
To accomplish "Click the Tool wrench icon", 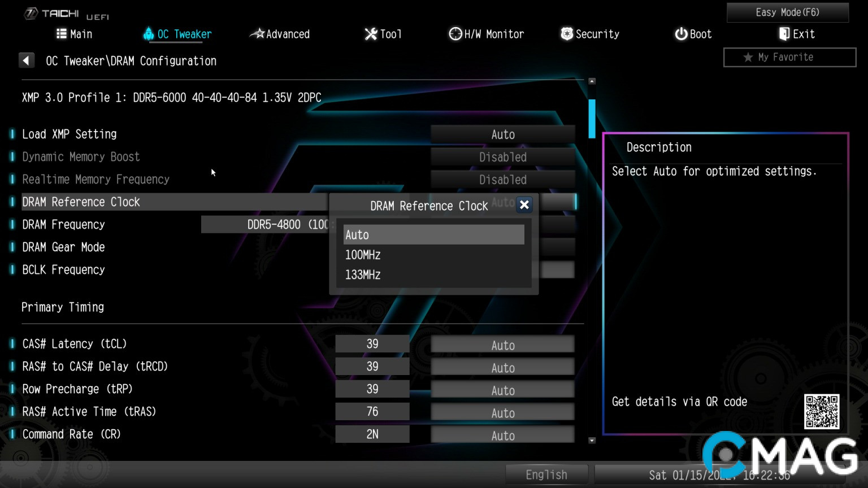I will 371,34.
